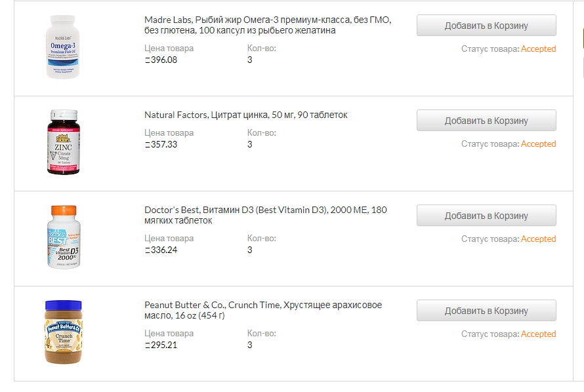Screen dimensions: 584x392
Task: Select the 295.21 price of peanut butter
Action: pyautogui.click(x=161, y=345)
